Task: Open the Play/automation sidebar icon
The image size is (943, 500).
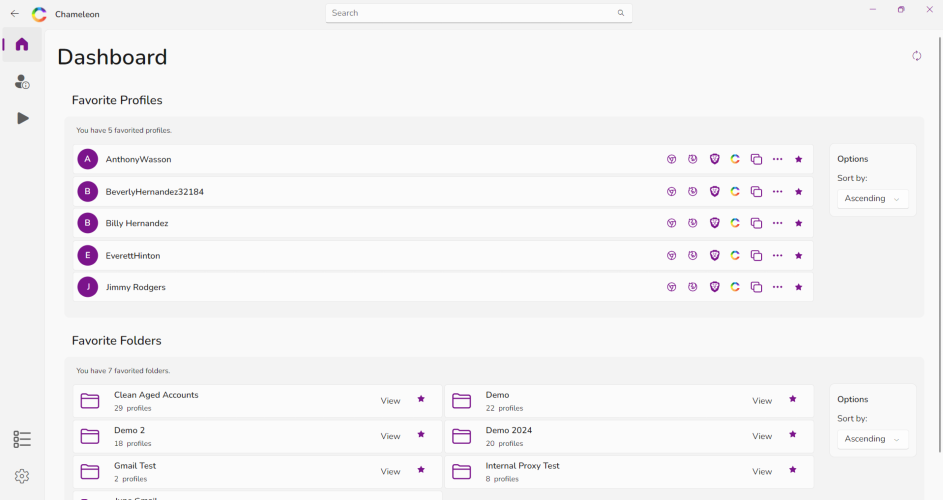Action: point(23,119)
